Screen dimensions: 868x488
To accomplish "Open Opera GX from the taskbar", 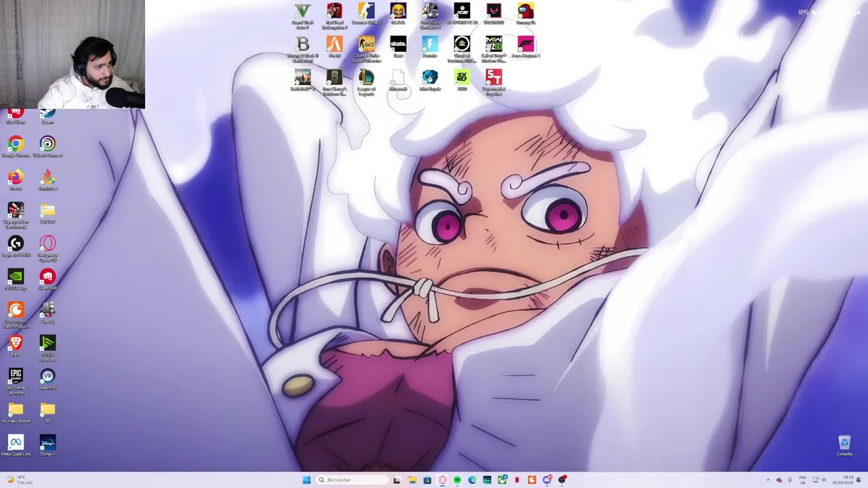I will click(442, 480).
